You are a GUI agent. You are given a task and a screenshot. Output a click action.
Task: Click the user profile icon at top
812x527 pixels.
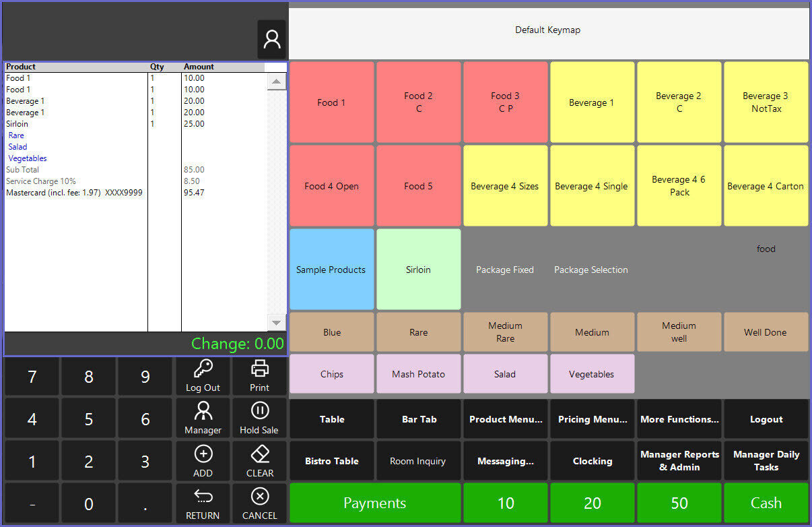point(272,40)
